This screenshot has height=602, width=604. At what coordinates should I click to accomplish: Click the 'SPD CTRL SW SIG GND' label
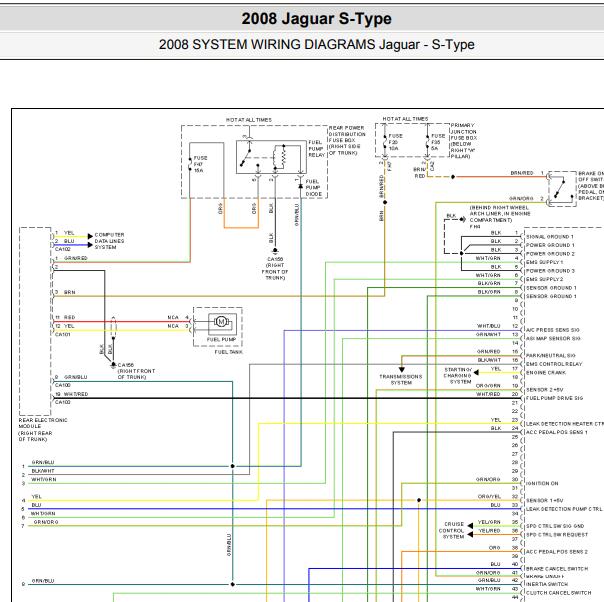click(555, 526)
